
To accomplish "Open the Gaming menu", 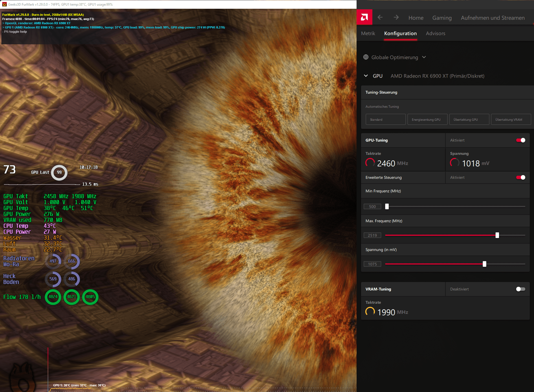I will coord(442,18).
